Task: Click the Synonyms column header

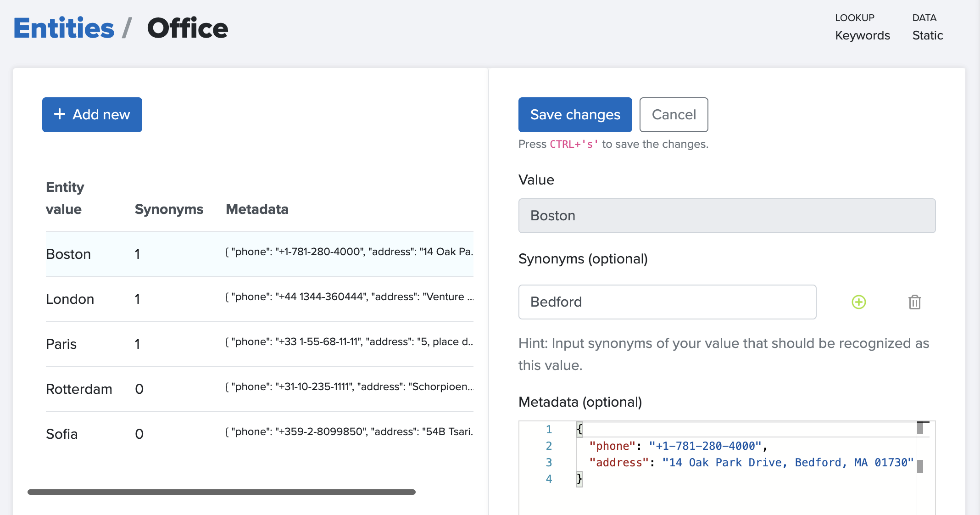Action: (x=169, y=209)
